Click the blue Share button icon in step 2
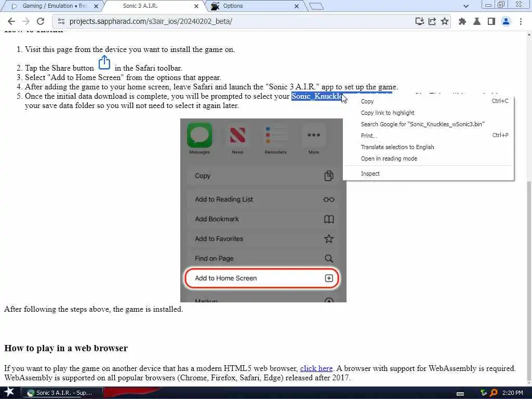The width and height of the screenshot is (532, 399). [x=104, y=63]
